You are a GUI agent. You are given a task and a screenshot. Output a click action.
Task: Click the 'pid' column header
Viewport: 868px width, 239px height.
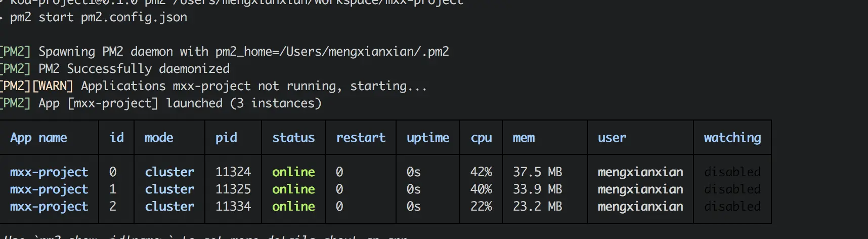click(x=226, y=138)
